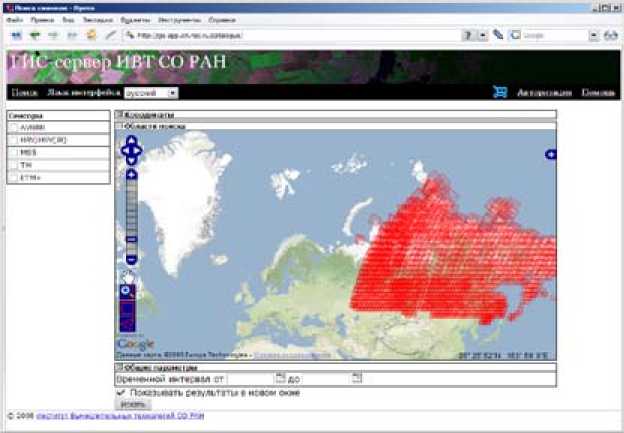This screenshot has height=433, width=624.
Task: Open the map terms of use link
Action: tap(292, 355)
